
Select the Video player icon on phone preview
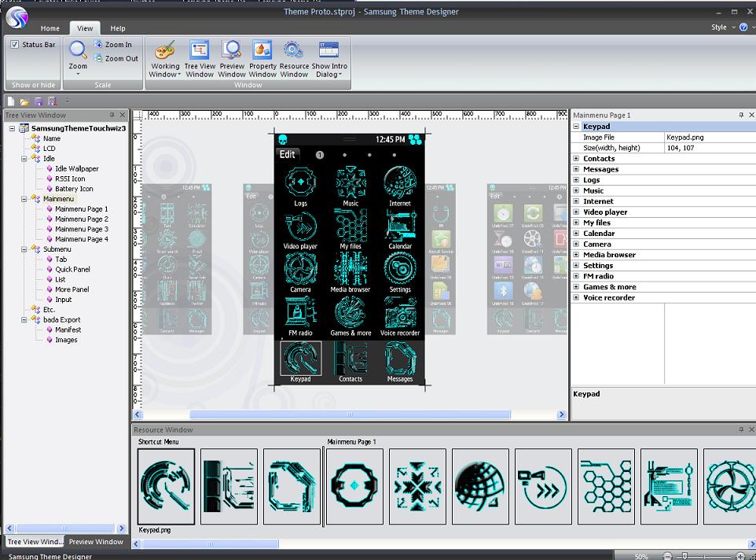(300, 225)
